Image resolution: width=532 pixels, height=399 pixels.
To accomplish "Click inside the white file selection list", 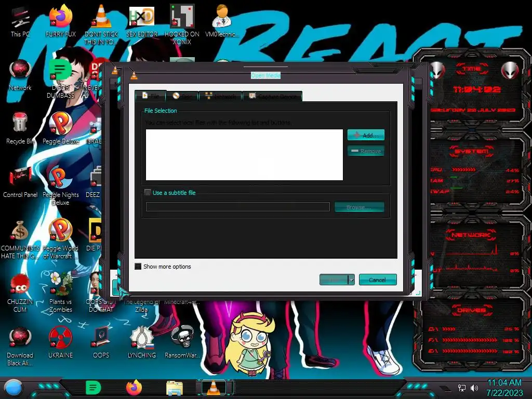I will [244, 155].
